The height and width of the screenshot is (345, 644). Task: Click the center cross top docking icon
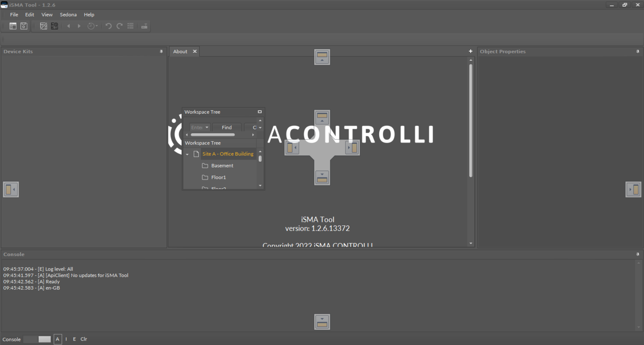pyautogui.click(x=322, y=118)
